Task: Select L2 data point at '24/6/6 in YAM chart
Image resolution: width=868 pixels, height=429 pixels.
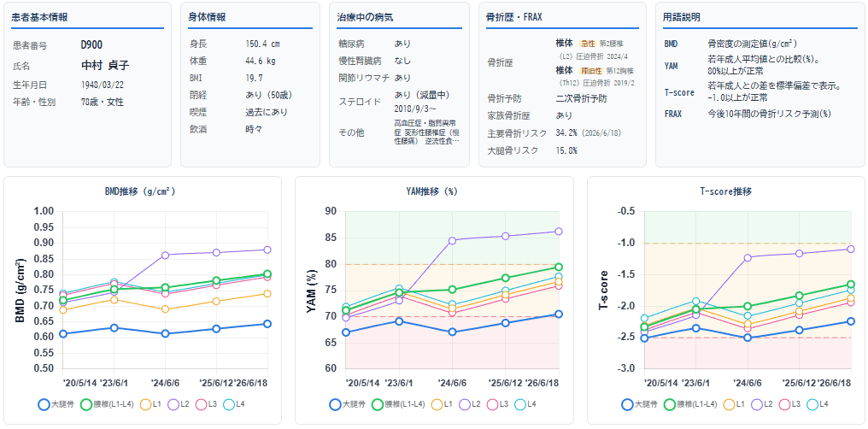Action: [x=452, y=240]
